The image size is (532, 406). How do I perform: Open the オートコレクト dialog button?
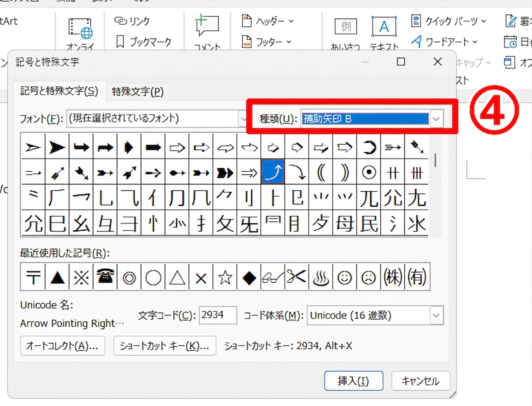click(x=62, y=346)
